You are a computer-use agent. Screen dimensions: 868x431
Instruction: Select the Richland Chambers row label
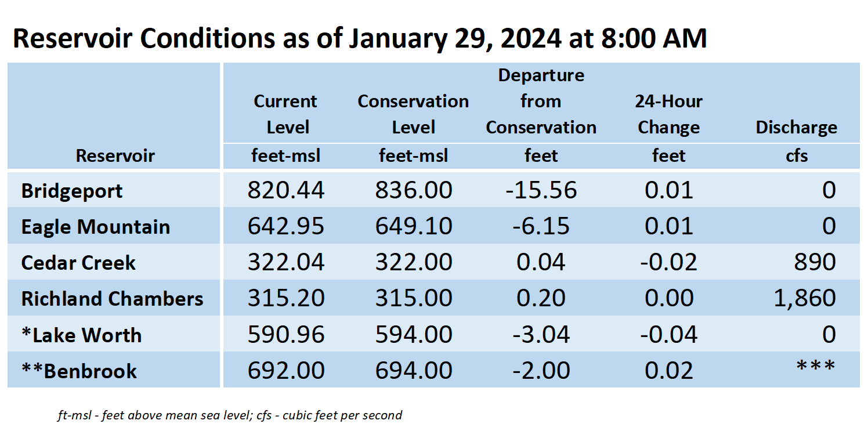point(112,299)
